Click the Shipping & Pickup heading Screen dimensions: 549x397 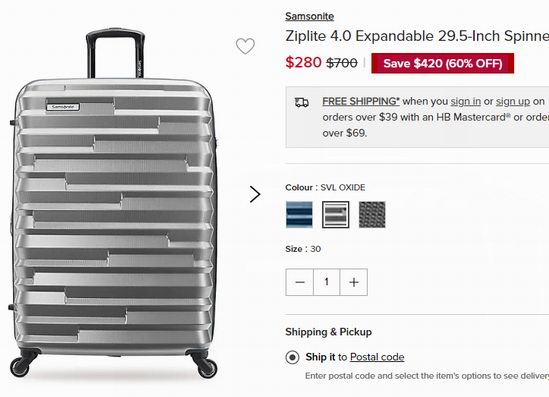[x=328, y=332]
